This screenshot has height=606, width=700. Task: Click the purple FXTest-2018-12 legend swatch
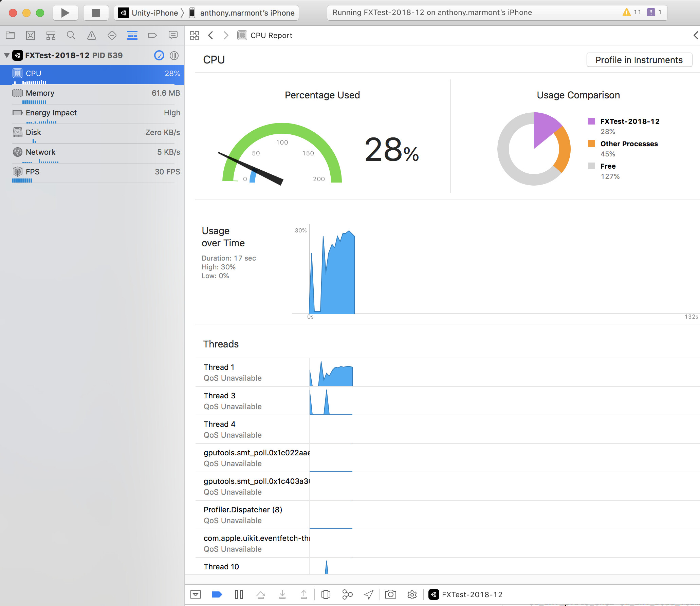[x=592, y=121]
